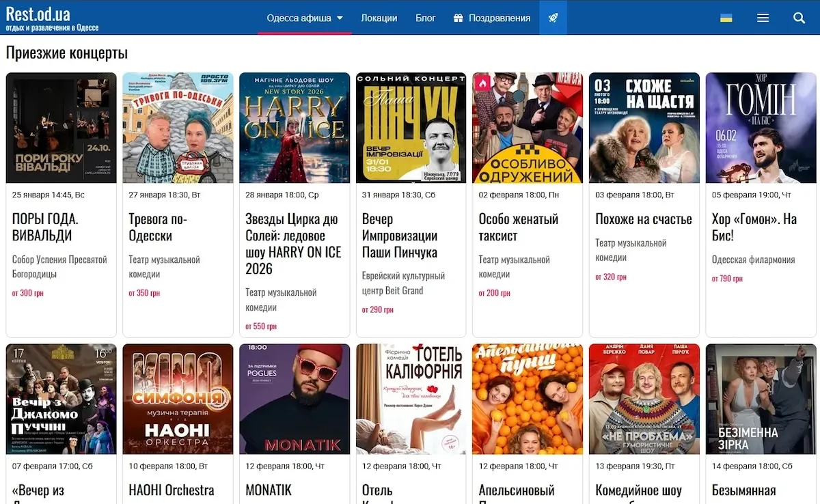Click date 13 февраля 19:30, Пт

coord(634,466)
